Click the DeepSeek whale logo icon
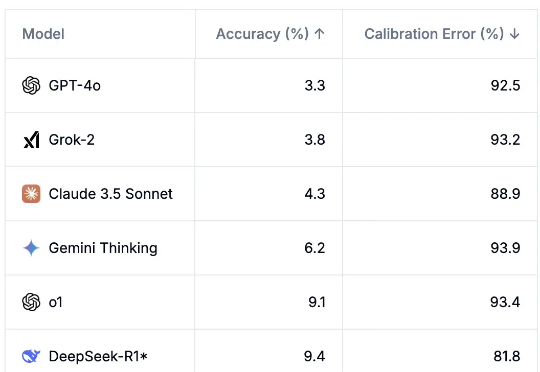Screen dimensions: 540x372 (31, 356)
